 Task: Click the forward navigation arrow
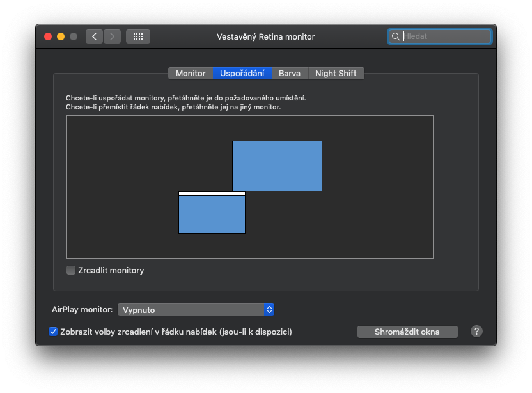pos(112,36)
